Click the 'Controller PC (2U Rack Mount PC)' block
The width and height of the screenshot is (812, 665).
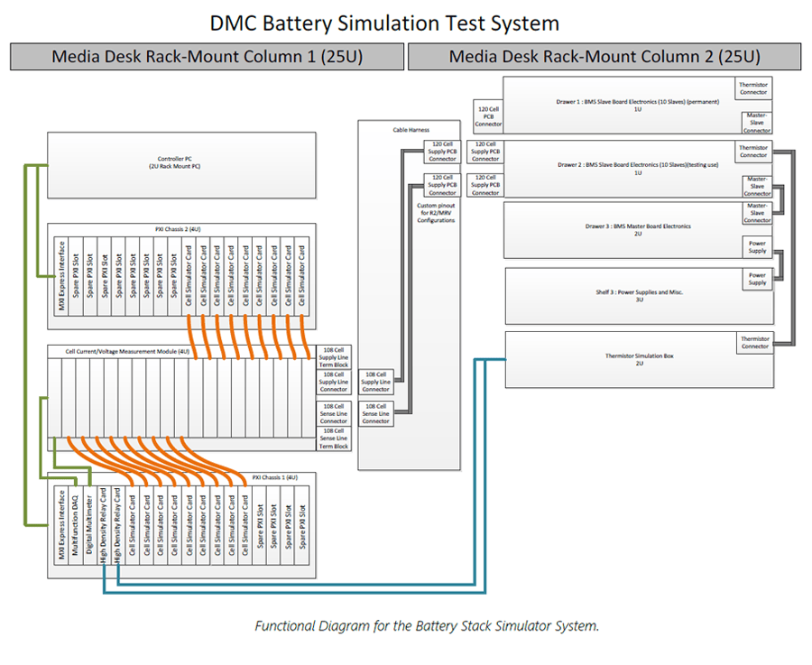pyautogui.click(x=181, y=165)
